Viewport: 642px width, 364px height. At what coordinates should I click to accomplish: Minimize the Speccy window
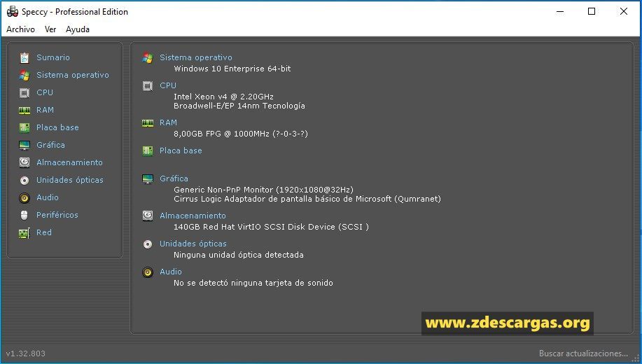tap(560, 11)
